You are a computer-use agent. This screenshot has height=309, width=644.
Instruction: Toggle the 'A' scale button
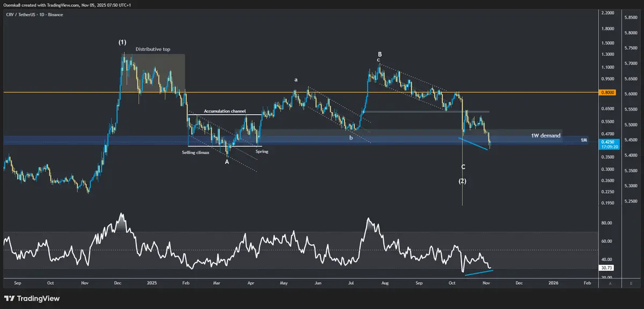click(611, 283)
